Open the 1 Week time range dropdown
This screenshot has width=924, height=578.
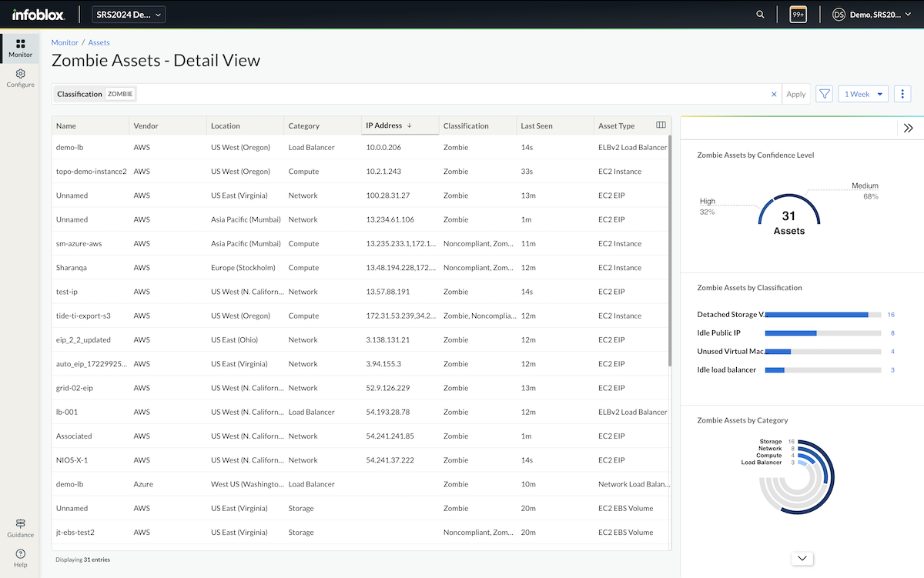pos(862,94)
